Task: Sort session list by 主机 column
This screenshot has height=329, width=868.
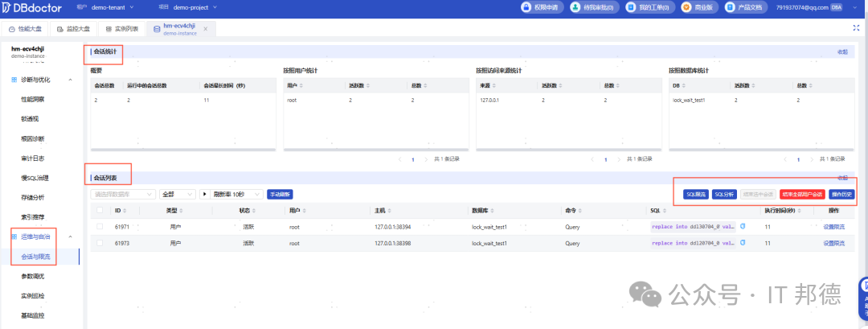Action: pyautogui.click(x=390, y=211)
